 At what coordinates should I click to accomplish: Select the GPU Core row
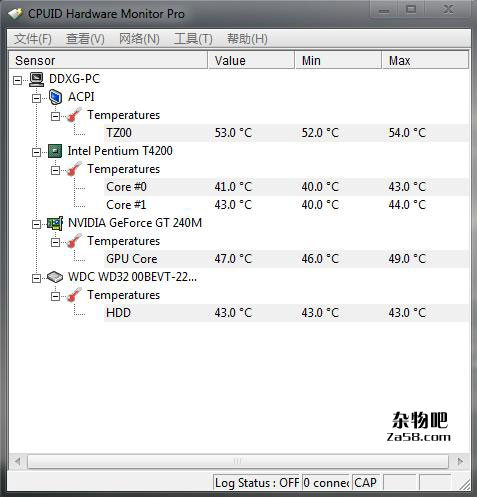[287, 259]
